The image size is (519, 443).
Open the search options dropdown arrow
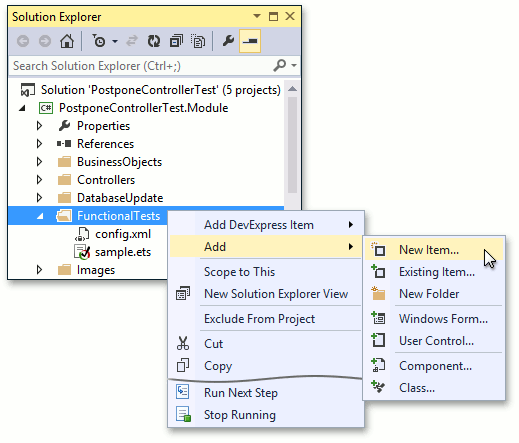[294, 65]
